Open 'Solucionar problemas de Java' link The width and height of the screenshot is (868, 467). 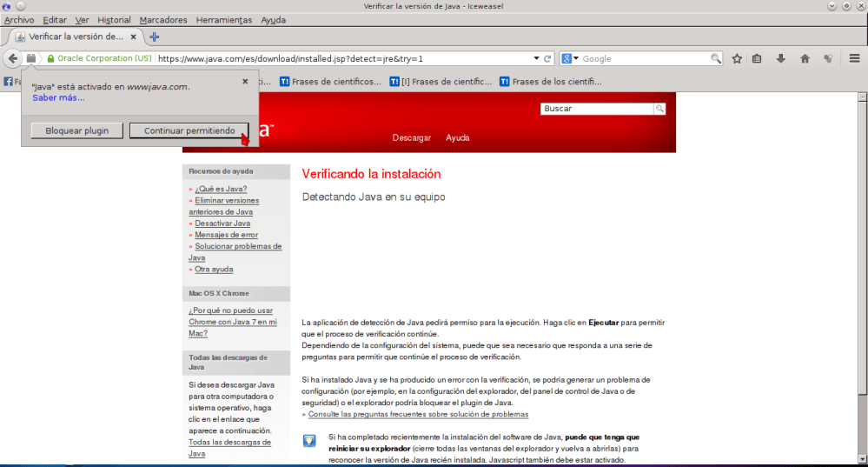point(235,252)
